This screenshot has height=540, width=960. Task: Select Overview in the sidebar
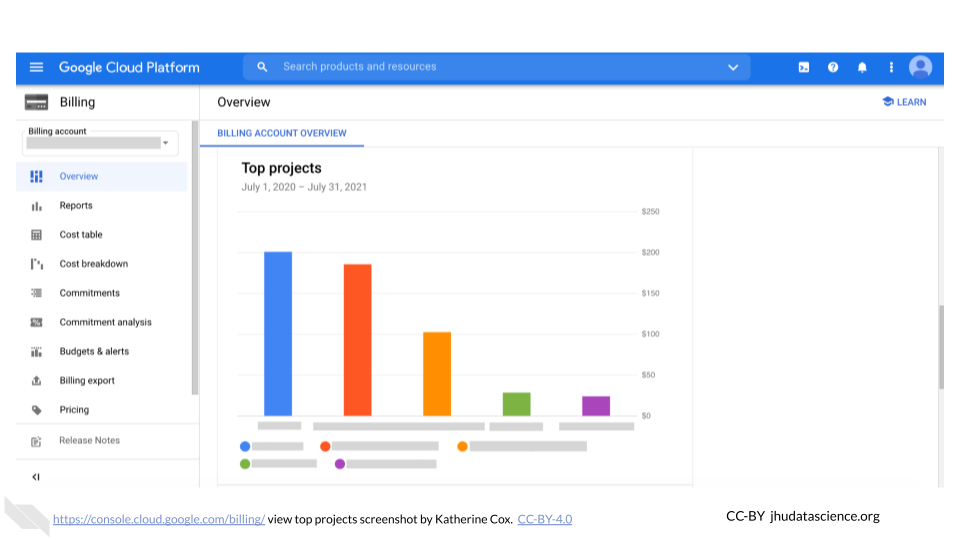[102, 176]
